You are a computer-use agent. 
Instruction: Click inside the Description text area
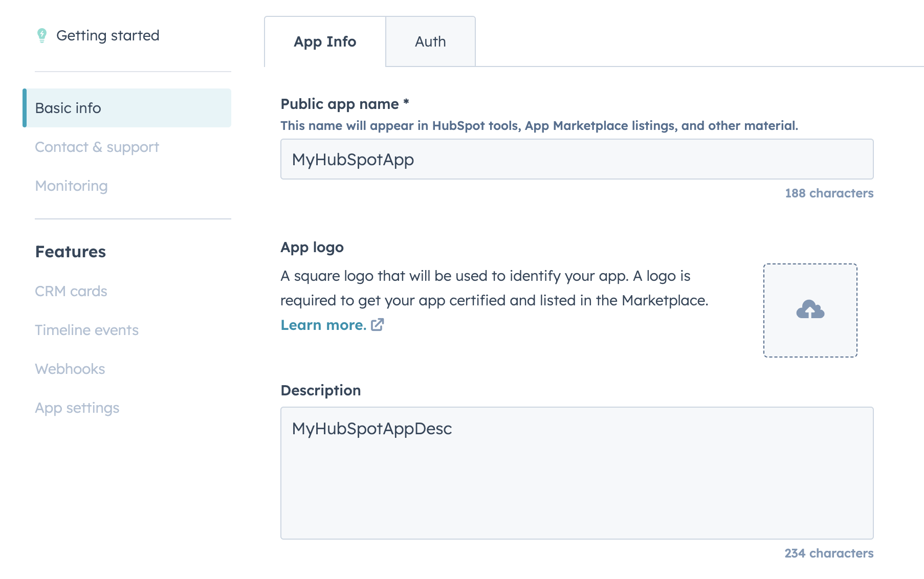click(577, 473)
